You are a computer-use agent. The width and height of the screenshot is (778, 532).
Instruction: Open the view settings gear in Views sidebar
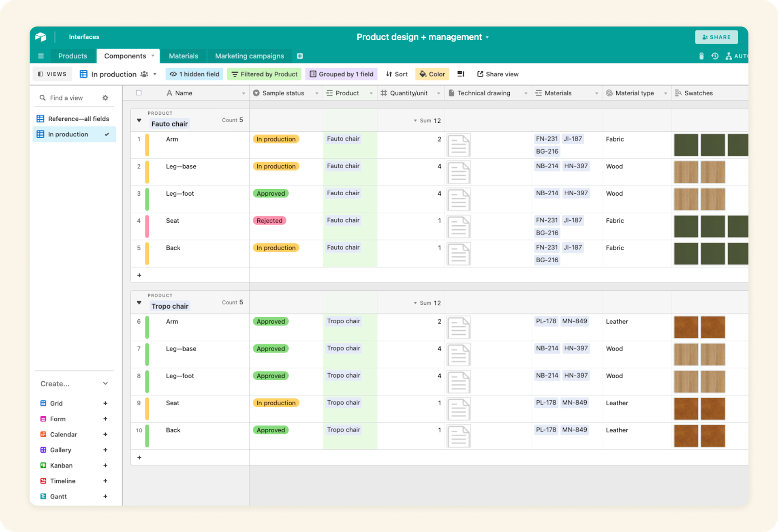point(105,98)
